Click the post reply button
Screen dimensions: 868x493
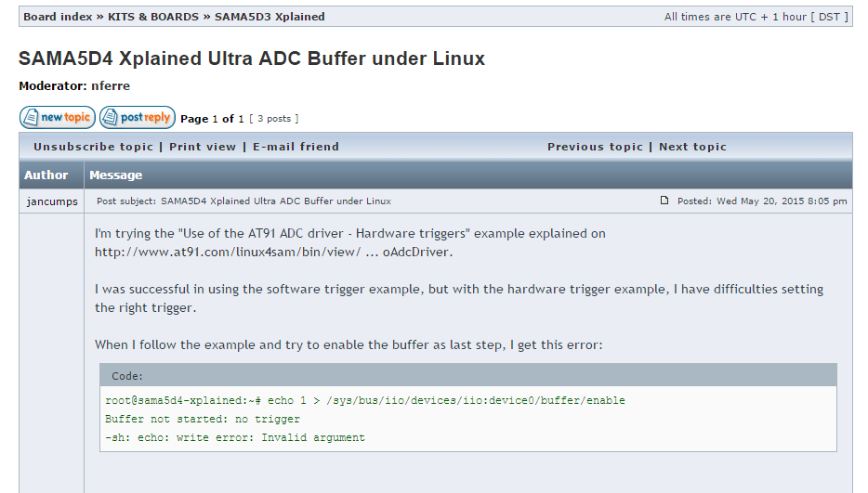click(137, 118)
